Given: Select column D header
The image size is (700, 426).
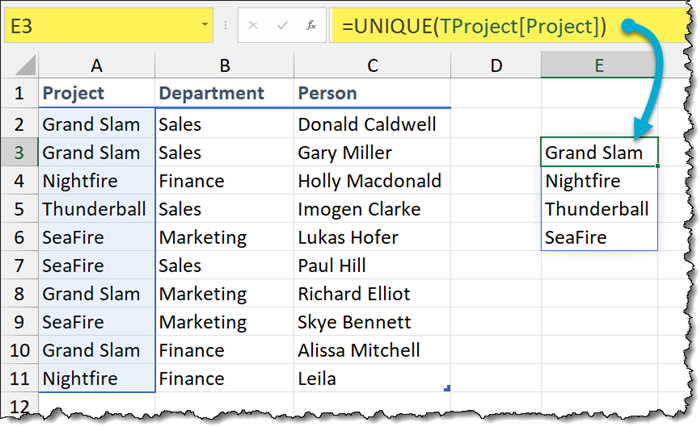Looking at the screenshot, I should pos(497,65).
